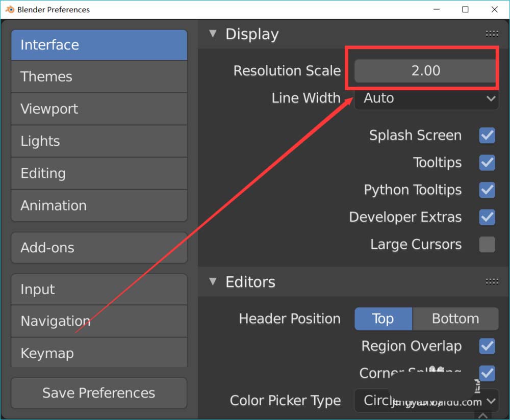Go to the Keymap section
Screen dimensions: 510x420
99,353
